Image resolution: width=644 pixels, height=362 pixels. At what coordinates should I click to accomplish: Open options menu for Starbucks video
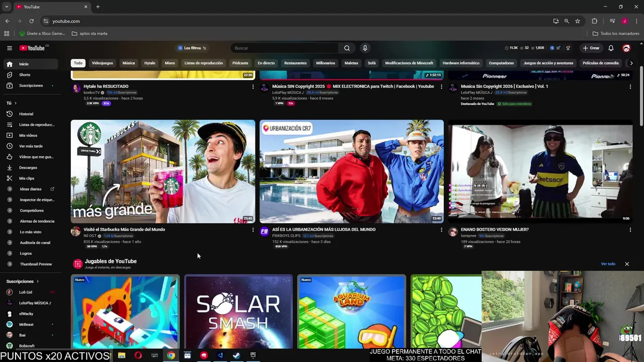pyautogui.click(x=253, y=230)
